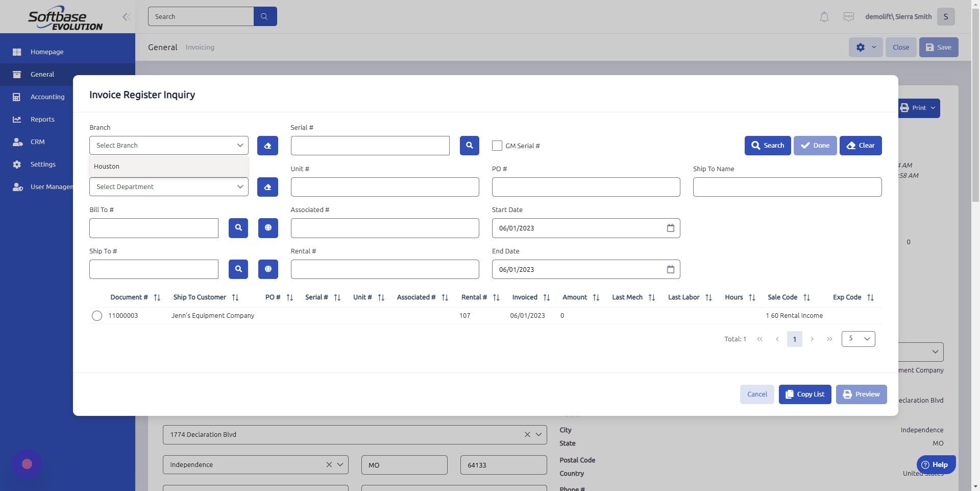Screen dimensions: 980x491
Task: Click the Ship To Name input field
Action: coord(787,187)
